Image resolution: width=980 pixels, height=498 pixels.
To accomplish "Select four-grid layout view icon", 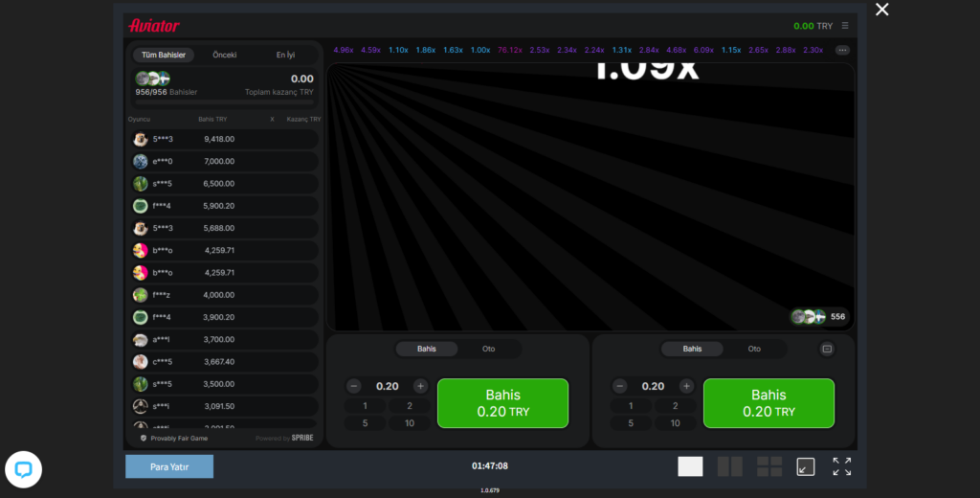I will click(x=769, y=466).
